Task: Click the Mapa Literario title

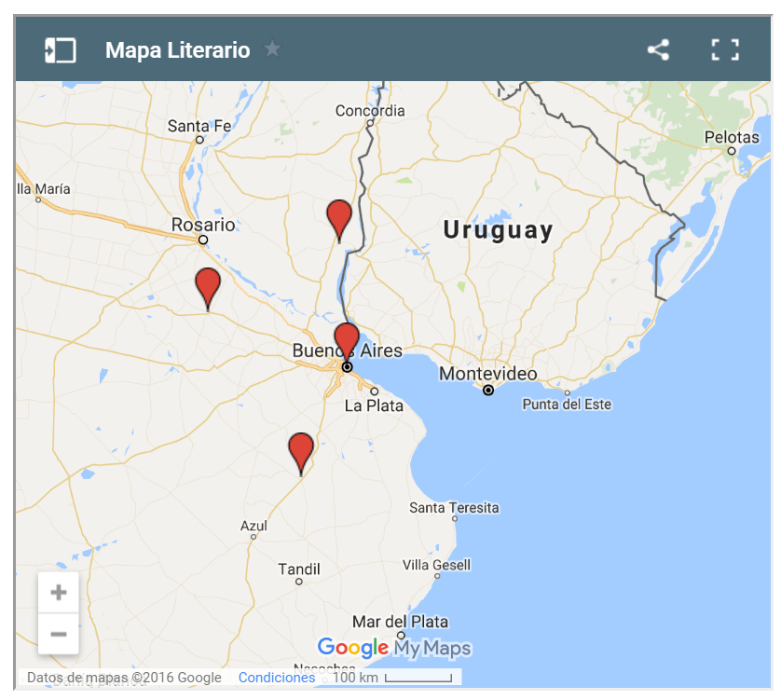Action: (x=177, y=50)
